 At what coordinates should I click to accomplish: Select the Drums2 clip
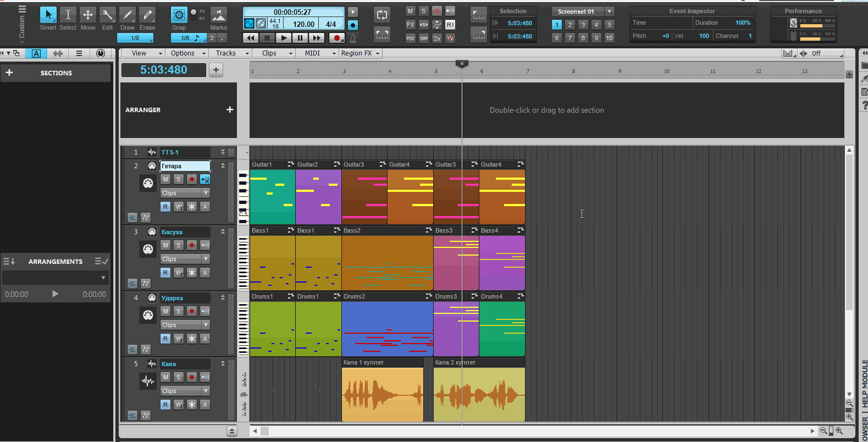[x=388, y=324]
